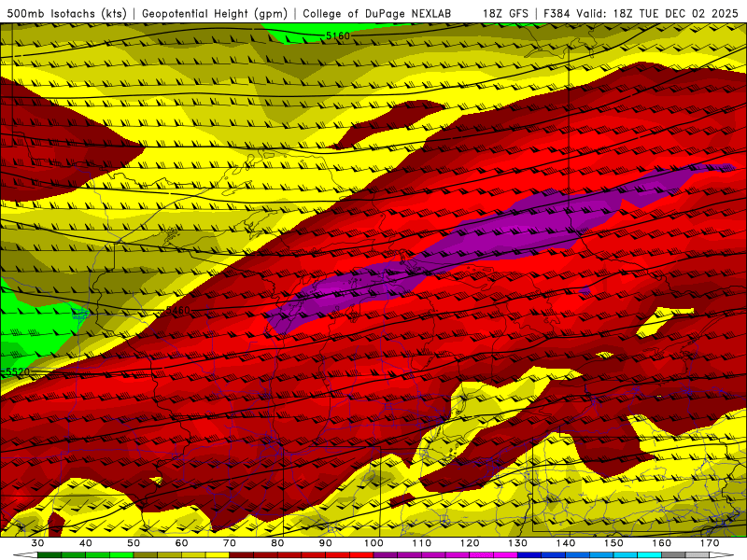Select the darkest red 70–75 kt legend swatch

point(242,555)
